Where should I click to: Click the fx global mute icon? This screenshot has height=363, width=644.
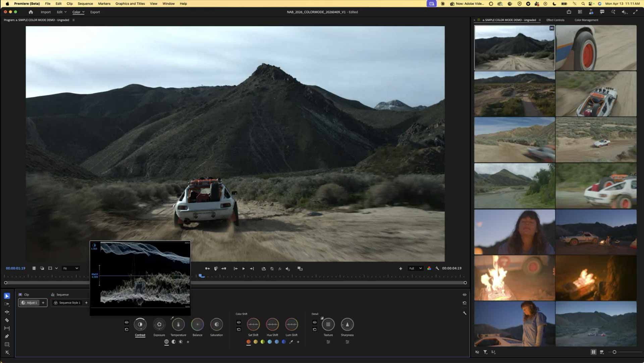(x=280, y=269)
